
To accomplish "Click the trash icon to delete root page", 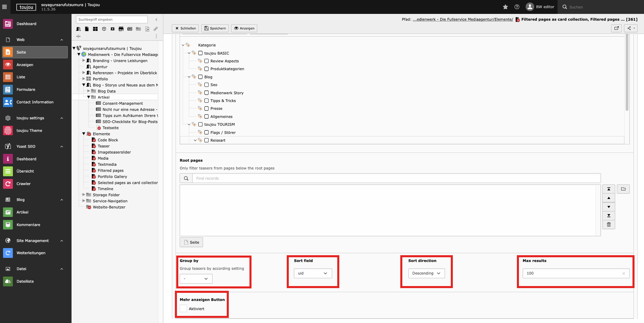I will [609, 224].
